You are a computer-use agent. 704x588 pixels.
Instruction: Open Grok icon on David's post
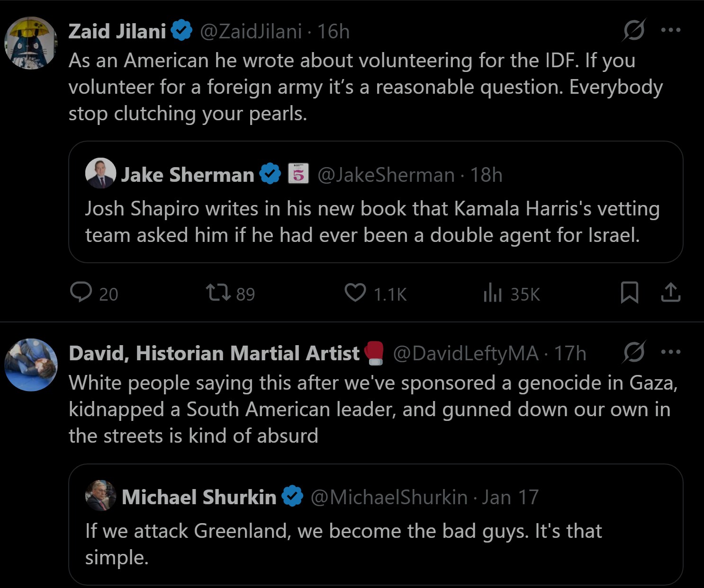pos(634,352)
